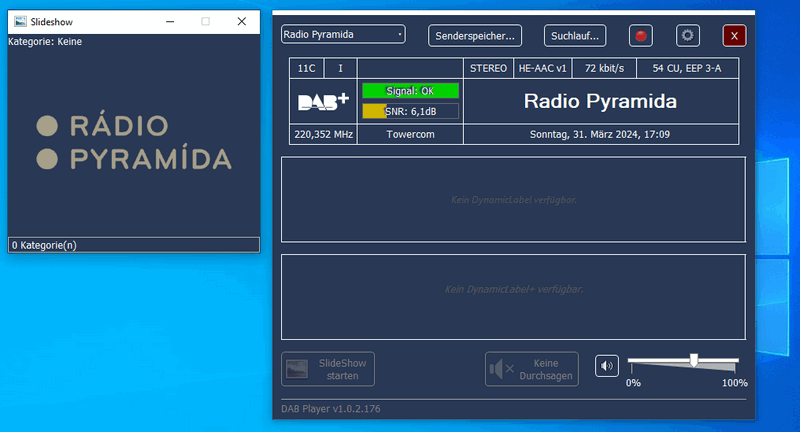
Task: Click the DAB Player v1.0.2.176 version text
Action: [x=331, y=409]
